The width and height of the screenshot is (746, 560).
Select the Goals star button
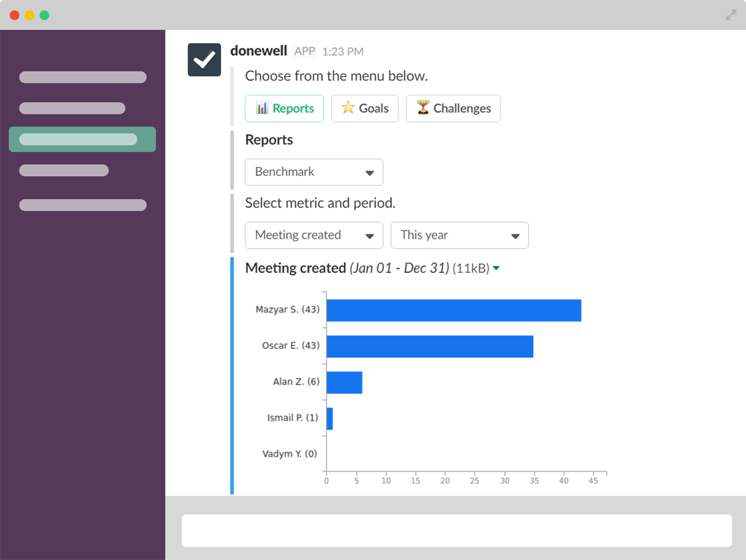tap(365, 108)
